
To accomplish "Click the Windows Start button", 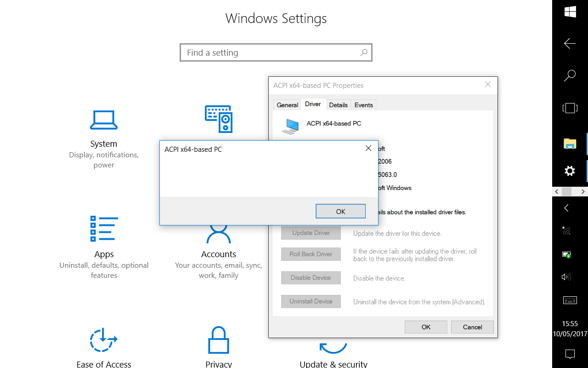I will pyautogui.click(x=570, y=12).
